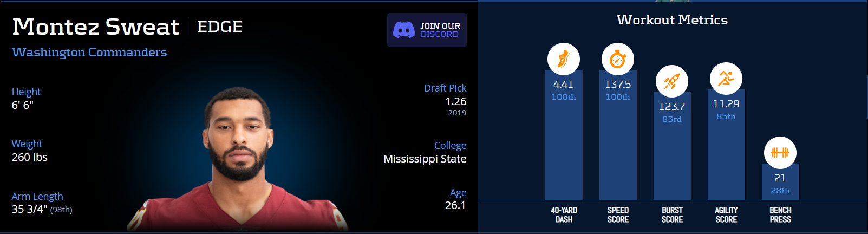Screen dimensions: 868x234
Task: Open the Join Our Discord button
Action: 427,30
